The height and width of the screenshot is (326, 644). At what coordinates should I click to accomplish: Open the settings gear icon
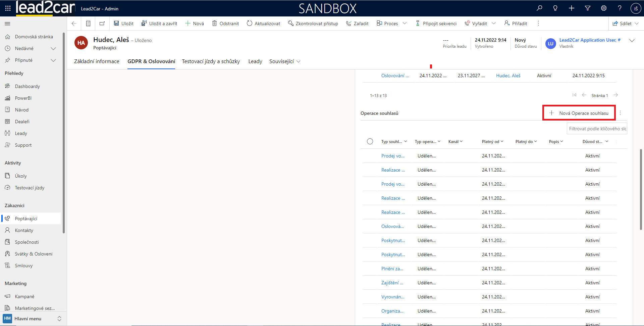pos(604,8)
